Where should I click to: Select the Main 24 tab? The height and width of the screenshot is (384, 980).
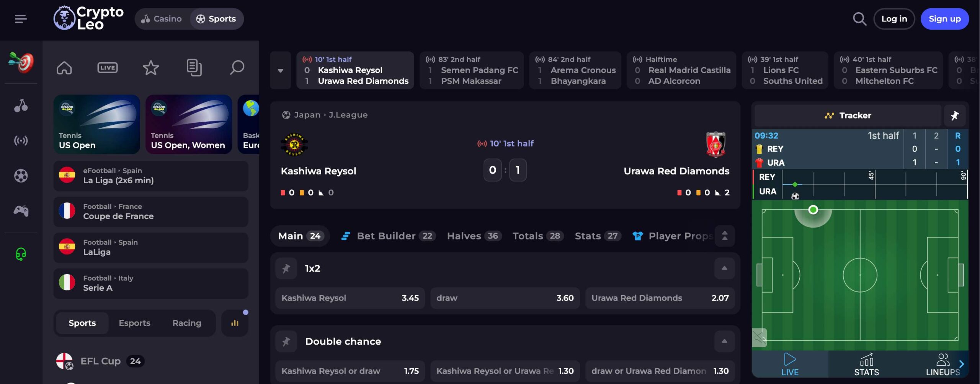pos(300,236)
